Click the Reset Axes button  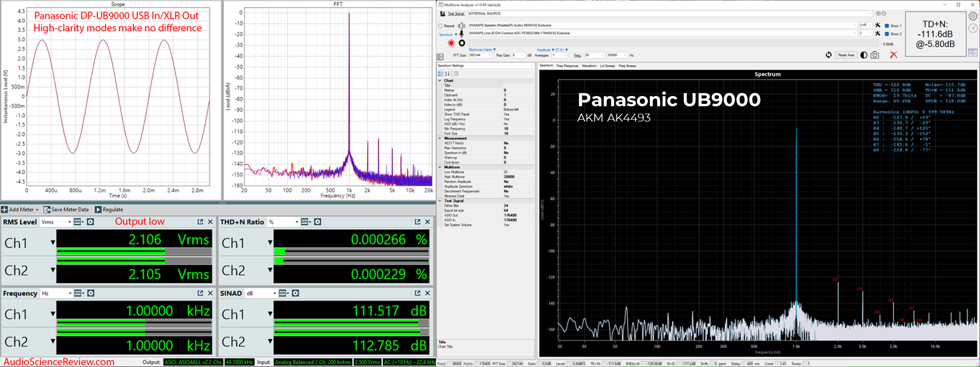(845, 55)
